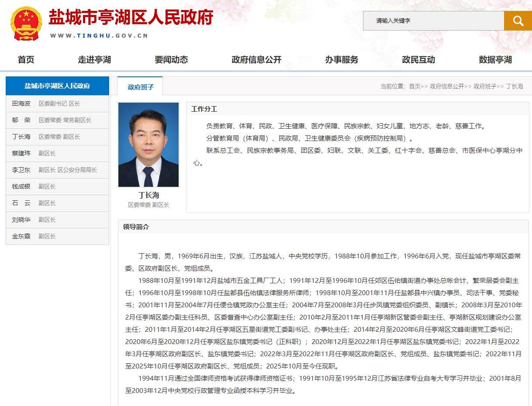Viewport: 532px width, 406px height.
Task: Select the 政府班子 tab
Action: coord(140,86)
